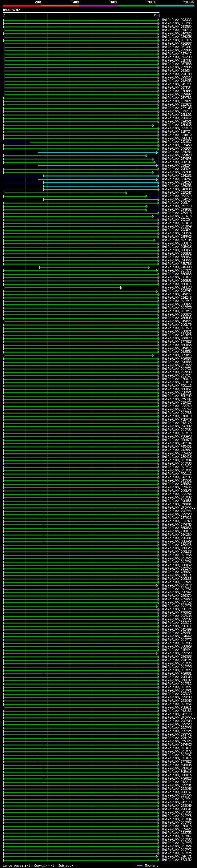Select UniRef100_Q5VJQ7 label
The height and width of the screenshot is (868, 197).
click(177, 399)
